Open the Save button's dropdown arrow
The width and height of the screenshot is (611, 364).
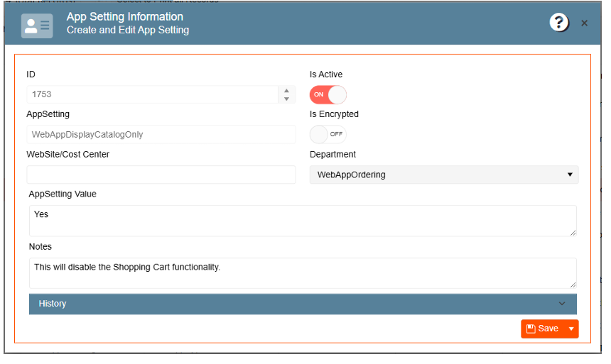[571, 329]
